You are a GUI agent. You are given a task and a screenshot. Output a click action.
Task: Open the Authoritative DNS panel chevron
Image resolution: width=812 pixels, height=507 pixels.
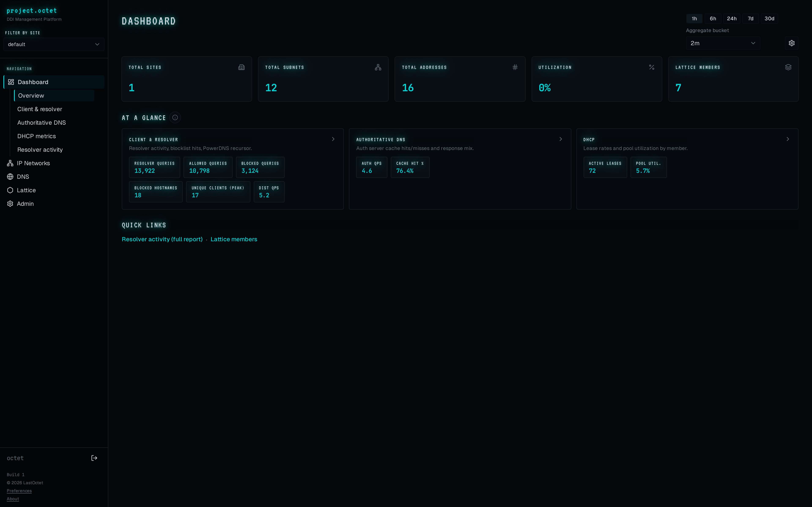click(560, 139)
